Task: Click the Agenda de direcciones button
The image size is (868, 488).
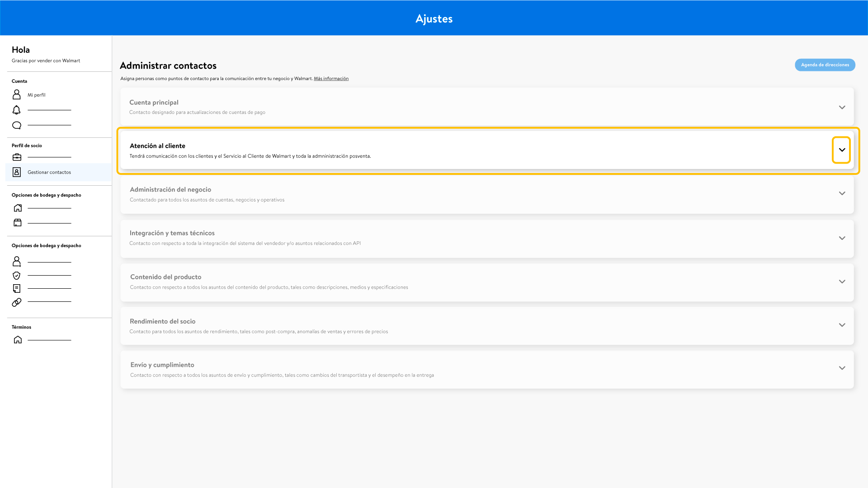Action: click(x=825, y=65)
